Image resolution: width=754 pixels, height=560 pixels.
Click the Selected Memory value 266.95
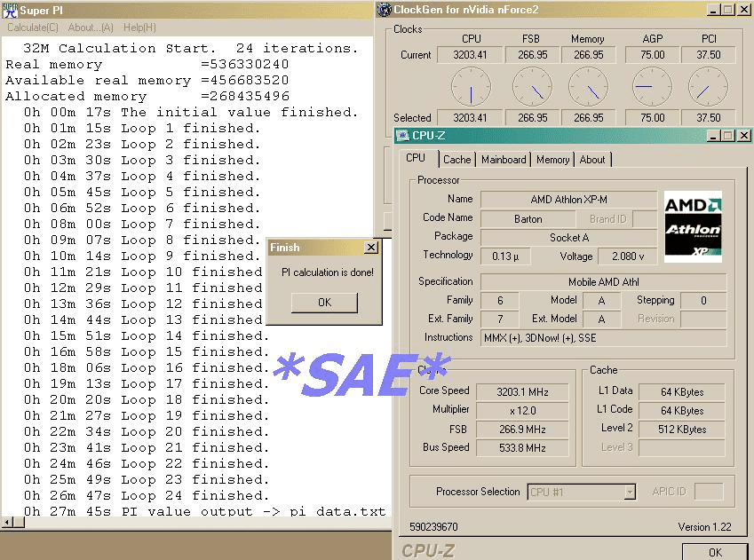click(588, 117)
